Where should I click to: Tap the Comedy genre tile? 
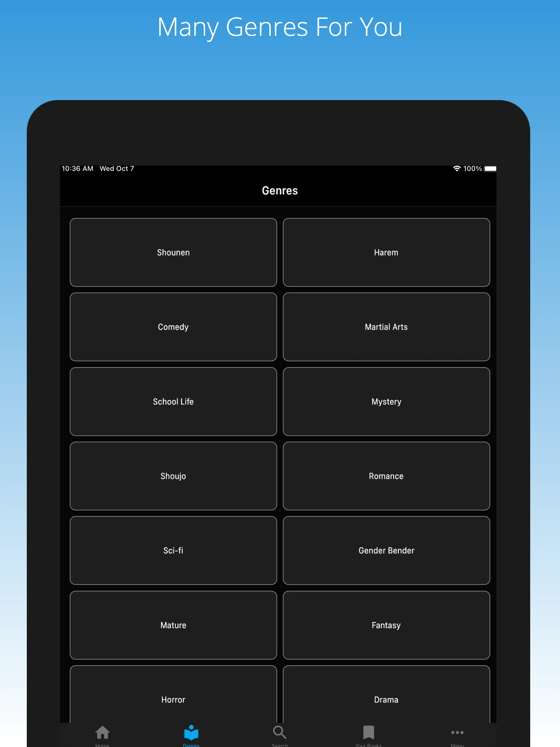(173, 326)
